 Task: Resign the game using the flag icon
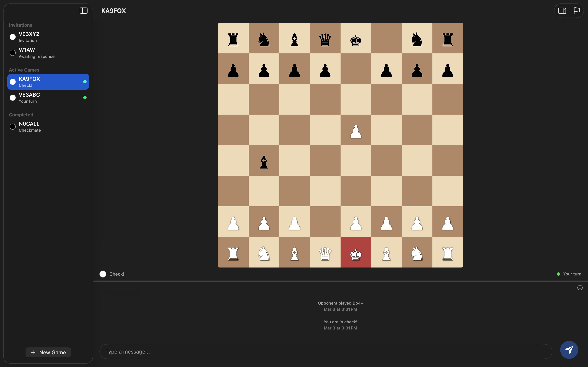tap(576, 10)
